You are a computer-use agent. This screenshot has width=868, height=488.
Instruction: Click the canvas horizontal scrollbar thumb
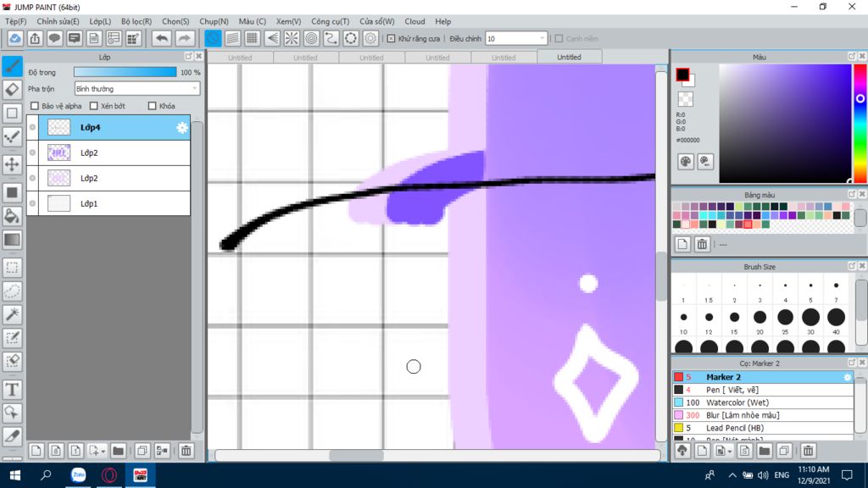click(356, 455)
